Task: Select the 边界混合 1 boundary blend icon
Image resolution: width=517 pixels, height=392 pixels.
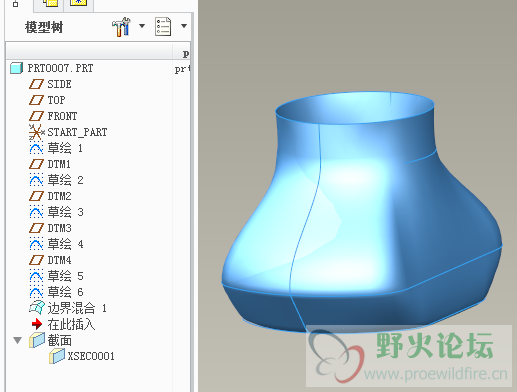Action: pyautogui.click(x=37, y=308)
